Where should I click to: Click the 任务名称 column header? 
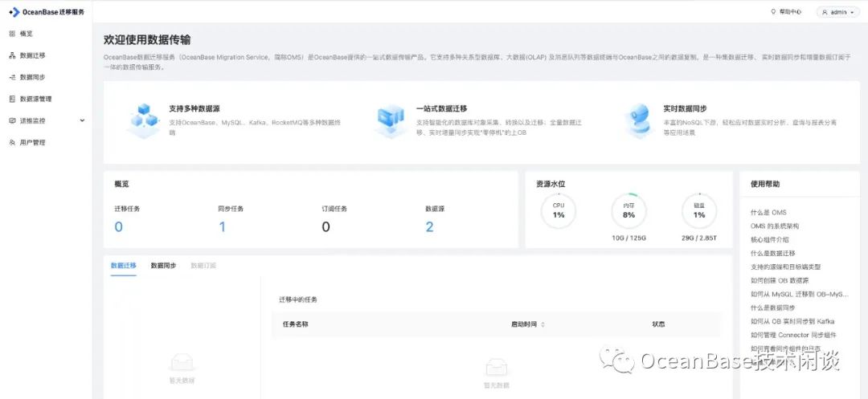click(295, 324)
